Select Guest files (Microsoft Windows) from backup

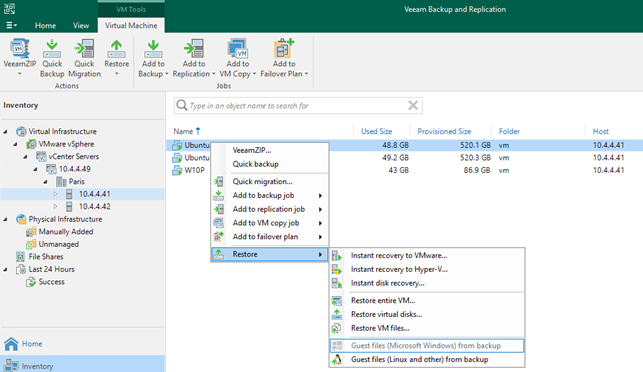point(427,346)
